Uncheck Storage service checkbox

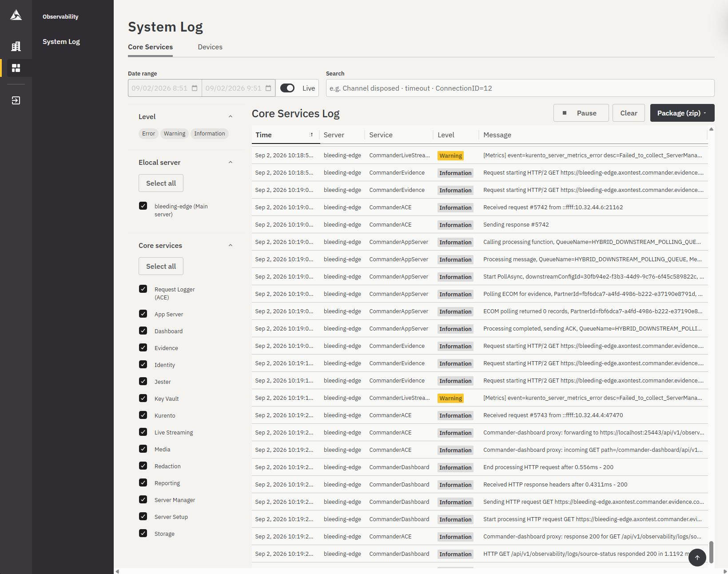pos(143,533)
